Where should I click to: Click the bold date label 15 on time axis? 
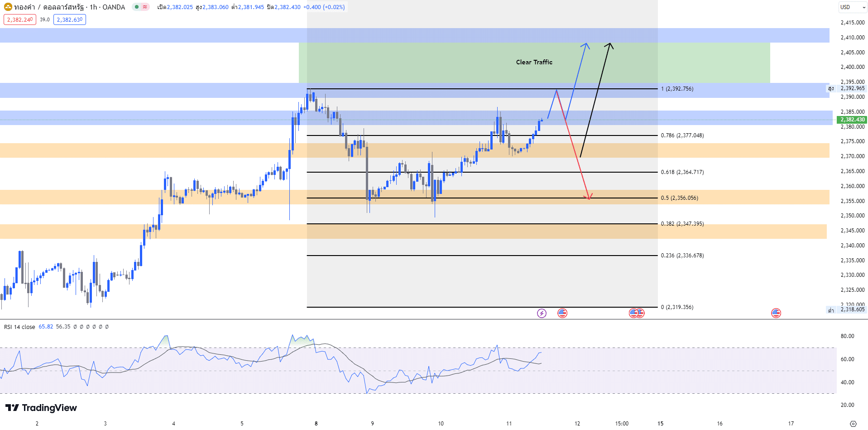coord(661,424)
